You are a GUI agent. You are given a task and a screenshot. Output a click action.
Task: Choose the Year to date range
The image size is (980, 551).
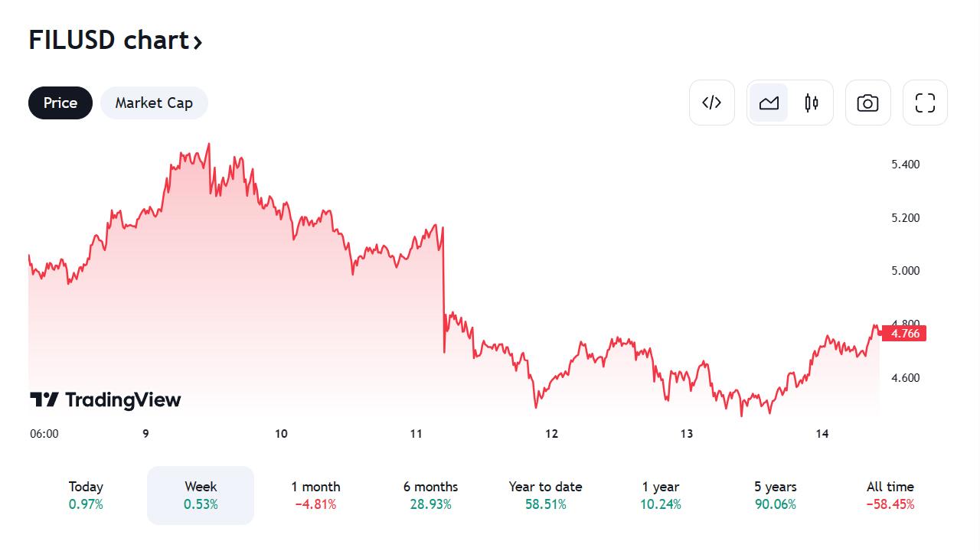point(545,495)
